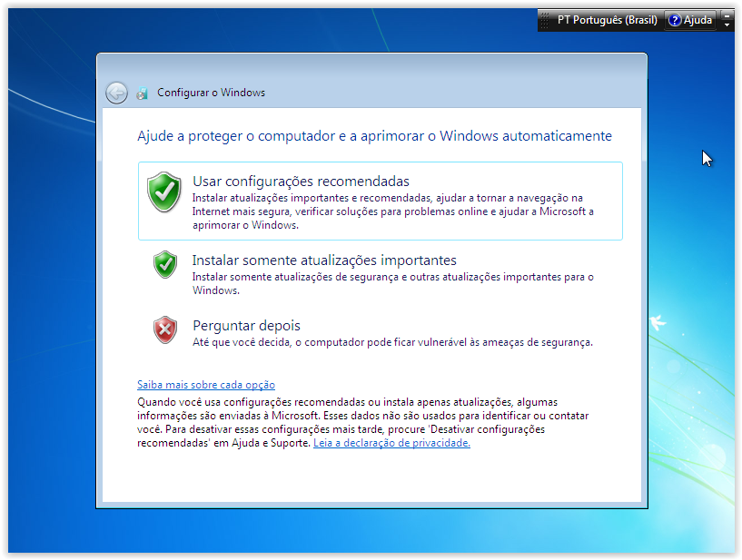Open the language bar options arrow
The height and width of the screenshot is (560, 742).
click(x=727, y=25)
